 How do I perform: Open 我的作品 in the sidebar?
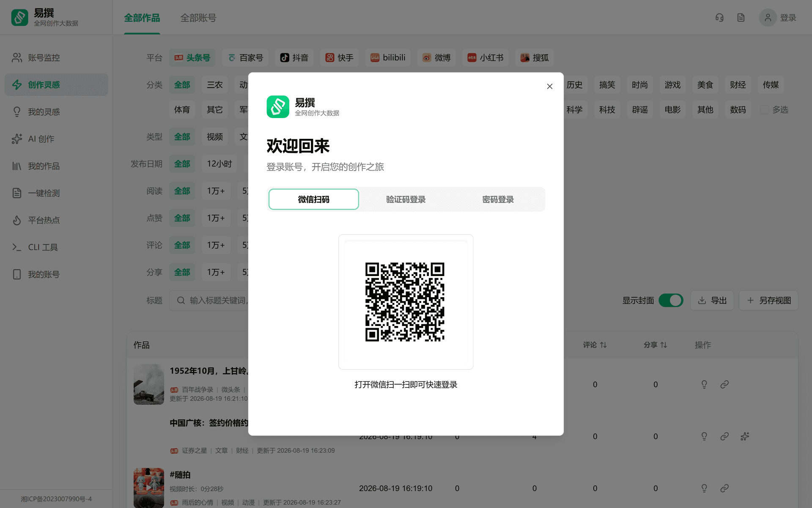[56, 166]
